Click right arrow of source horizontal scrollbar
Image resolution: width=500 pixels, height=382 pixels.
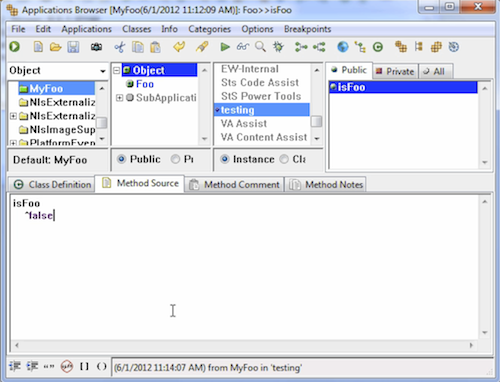pos(471,345)
